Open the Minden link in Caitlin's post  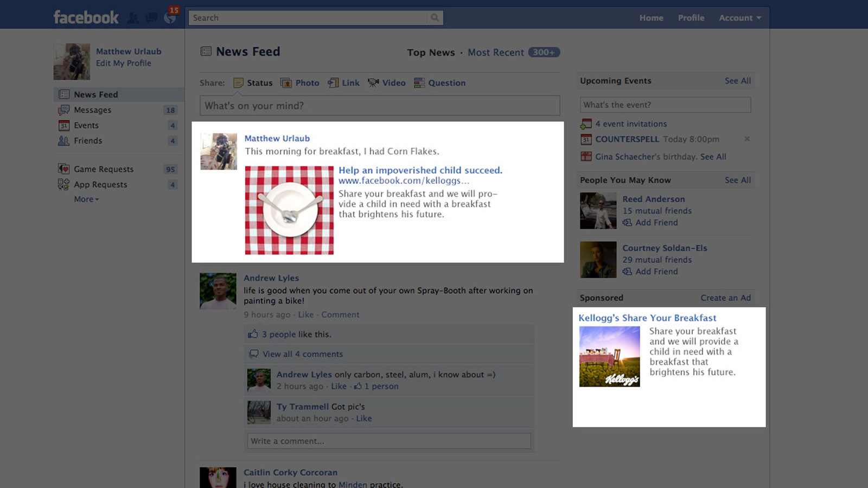coord(353,484)
